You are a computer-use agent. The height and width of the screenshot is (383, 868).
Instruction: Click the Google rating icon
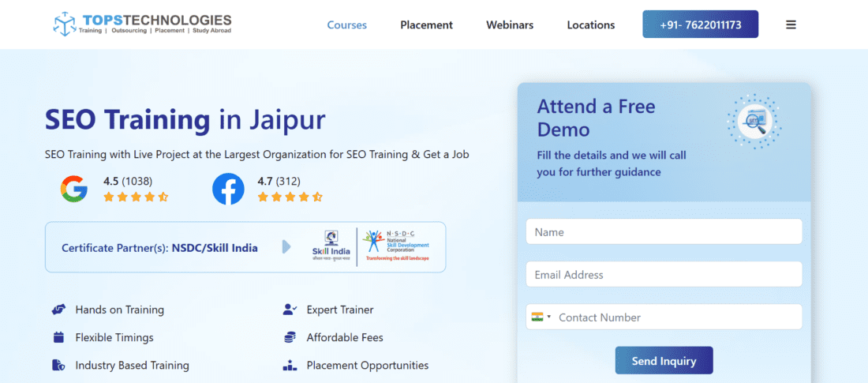click(74, 189)
